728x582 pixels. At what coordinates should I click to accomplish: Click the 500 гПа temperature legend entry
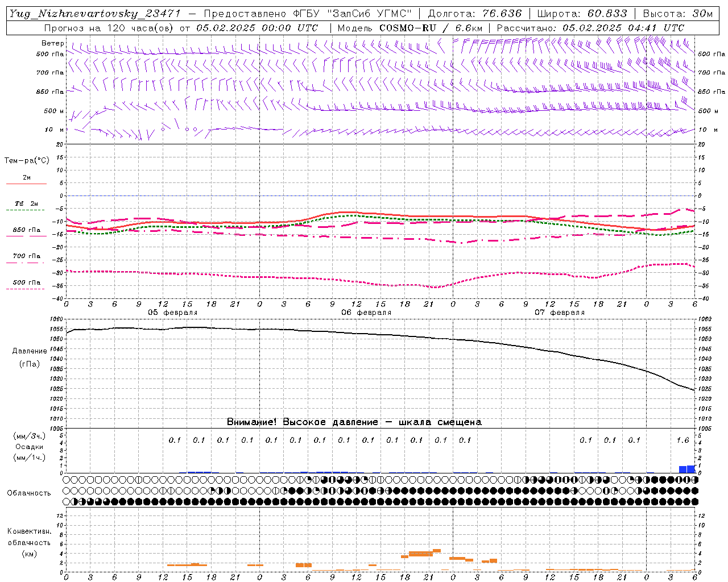(27, 282)
